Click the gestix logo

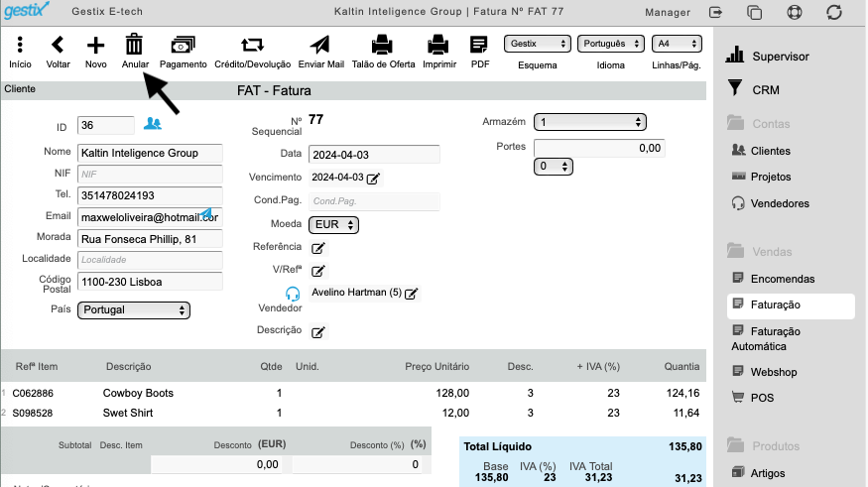[27, 11]
